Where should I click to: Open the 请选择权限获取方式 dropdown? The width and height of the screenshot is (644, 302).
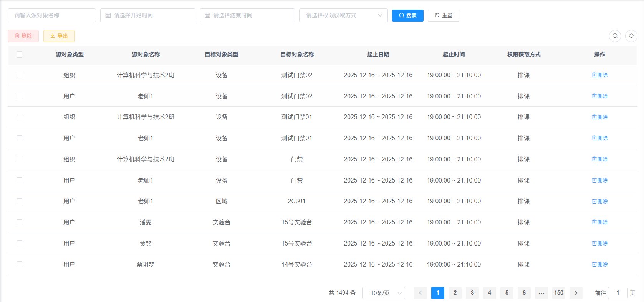pyautogui.click(x=343, y=15)
